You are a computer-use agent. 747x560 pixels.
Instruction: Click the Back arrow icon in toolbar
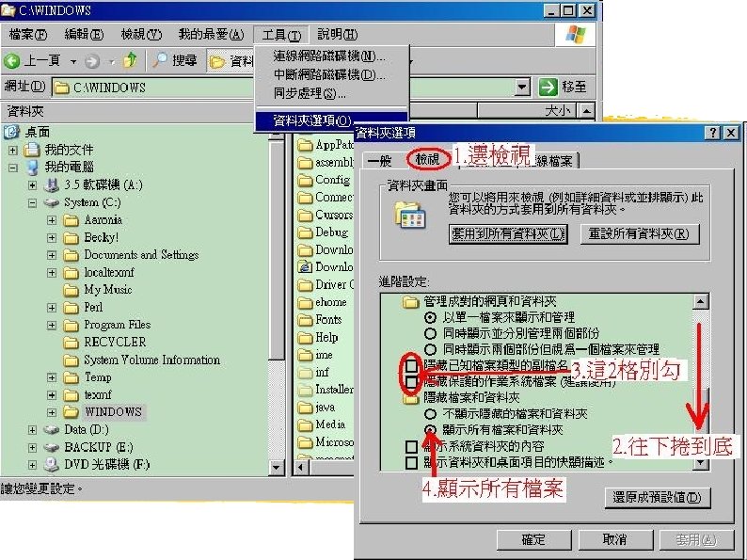coord(11,61)
